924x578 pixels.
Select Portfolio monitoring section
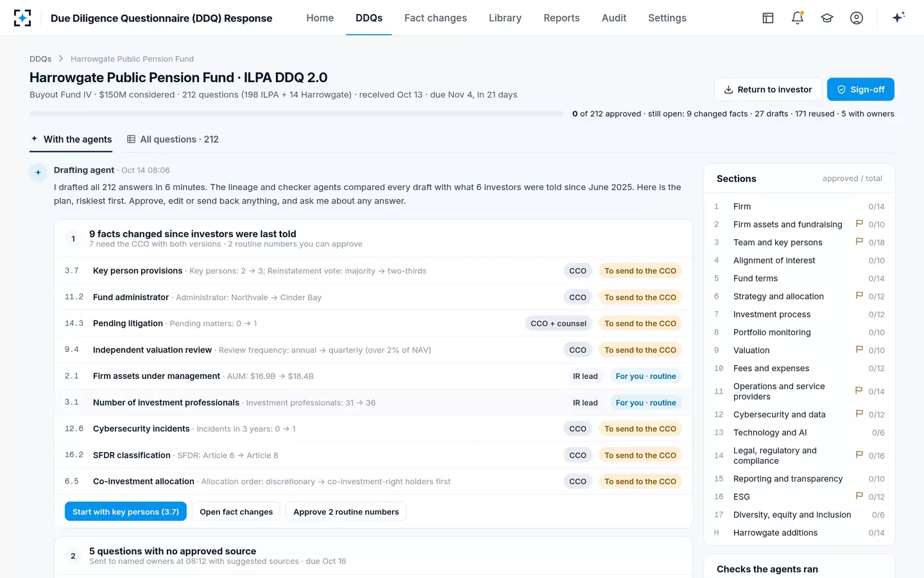click(x=799, y=332)
